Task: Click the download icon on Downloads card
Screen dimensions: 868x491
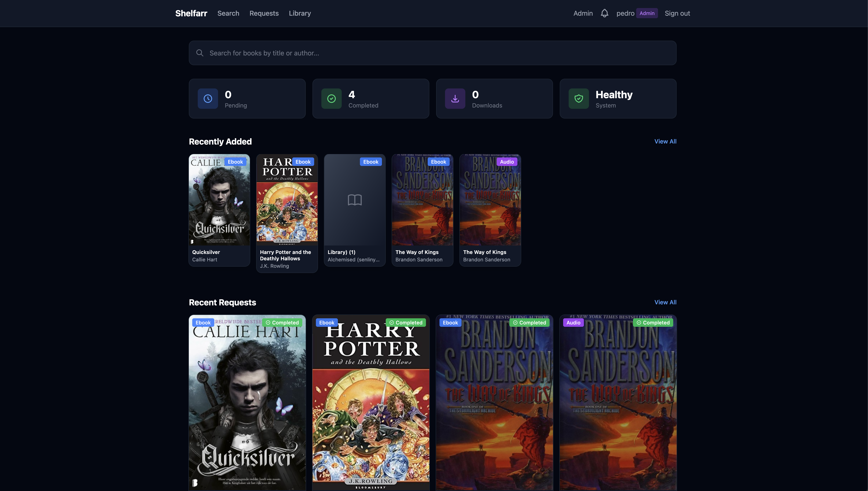Action: [455, 98]
